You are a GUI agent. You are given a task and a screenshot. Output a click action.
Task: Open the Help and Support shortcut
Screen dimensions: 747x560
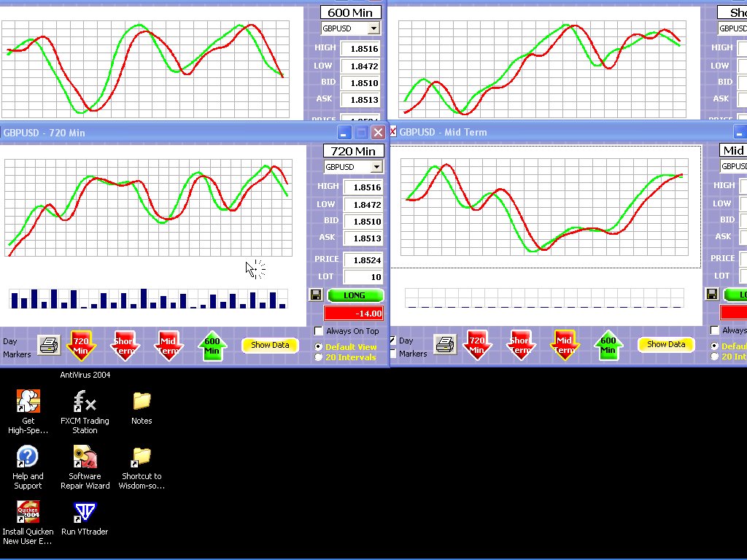(28, 467)
